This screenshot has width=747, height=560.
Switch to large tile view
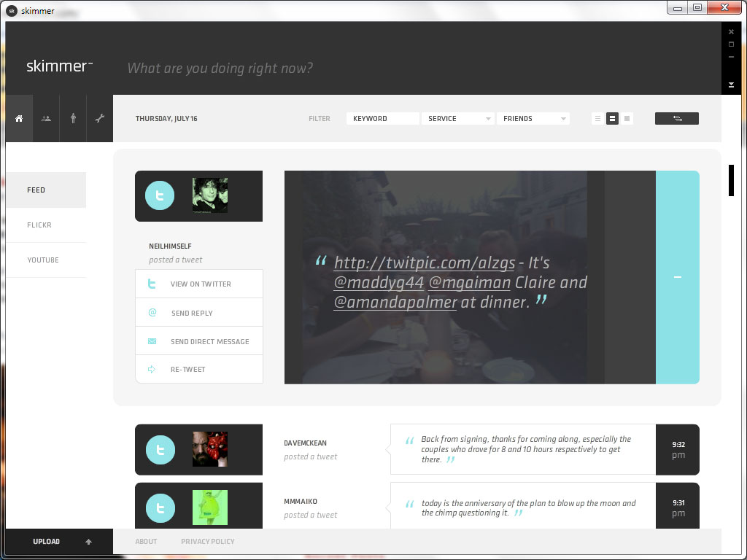point(627,118)
